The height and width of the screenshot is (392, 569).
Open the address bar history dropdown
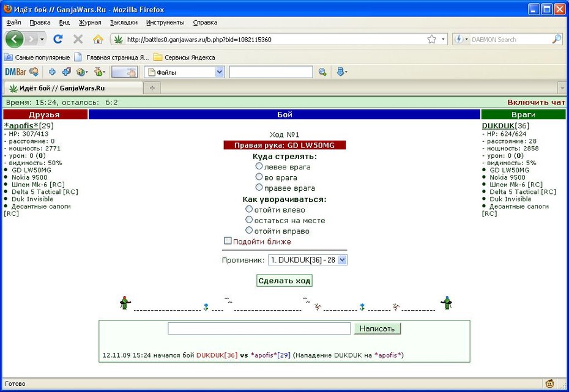coord(443,39)
